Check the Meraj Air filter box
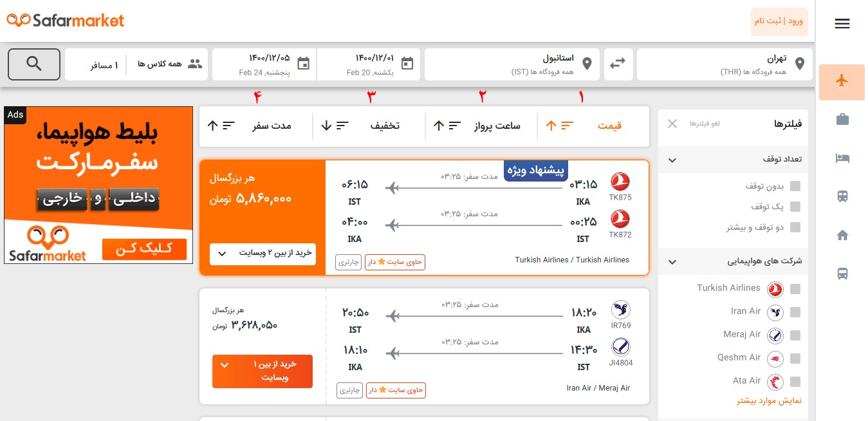This screenshot has width=868, height=421. [x=795, y=335]
